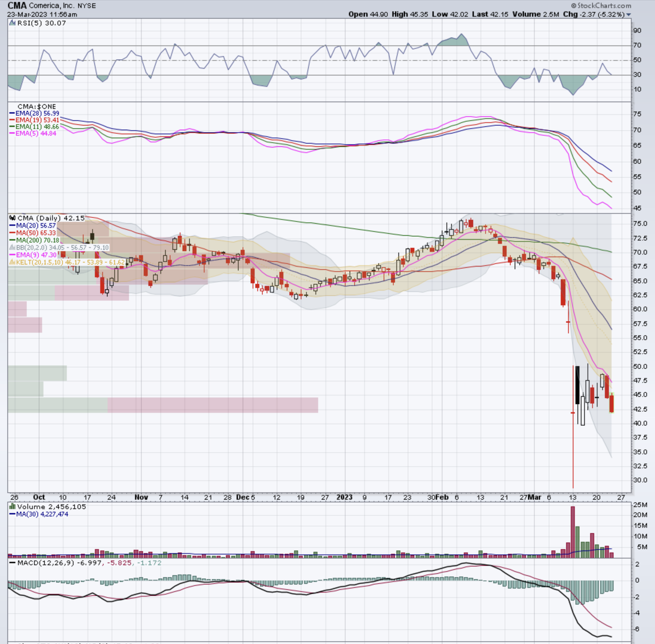Click the Dec label on the date axis
Viewport: 655px width, 644px height.
tap(243, 497)
